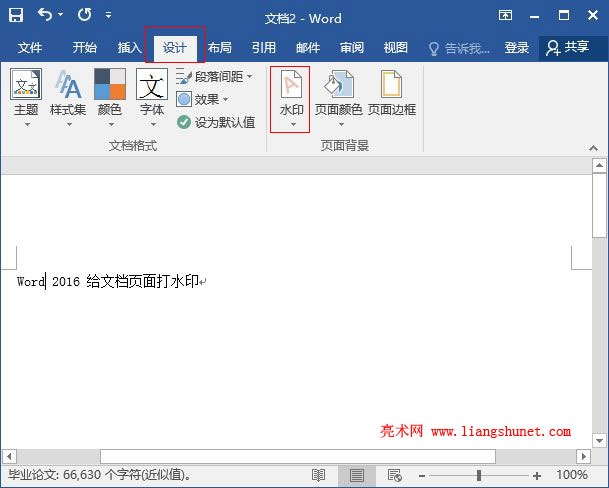Viewport: 609px width, 488px height.
Task: Customize the Quick Access Toolbar
Action: click(x=108, y=15)
